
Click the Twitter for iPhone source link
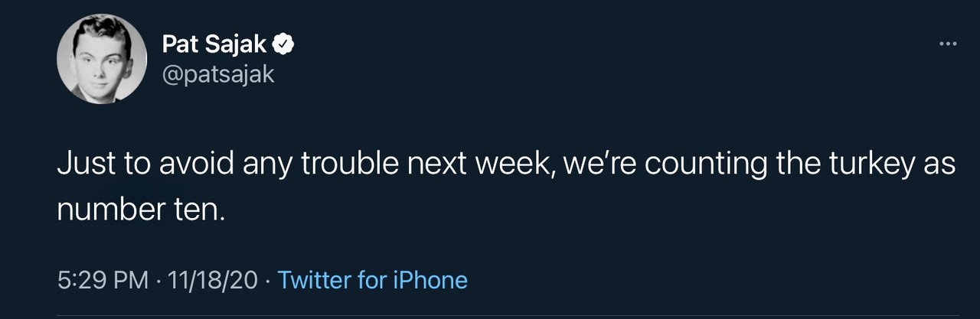[x=372, y=280]
